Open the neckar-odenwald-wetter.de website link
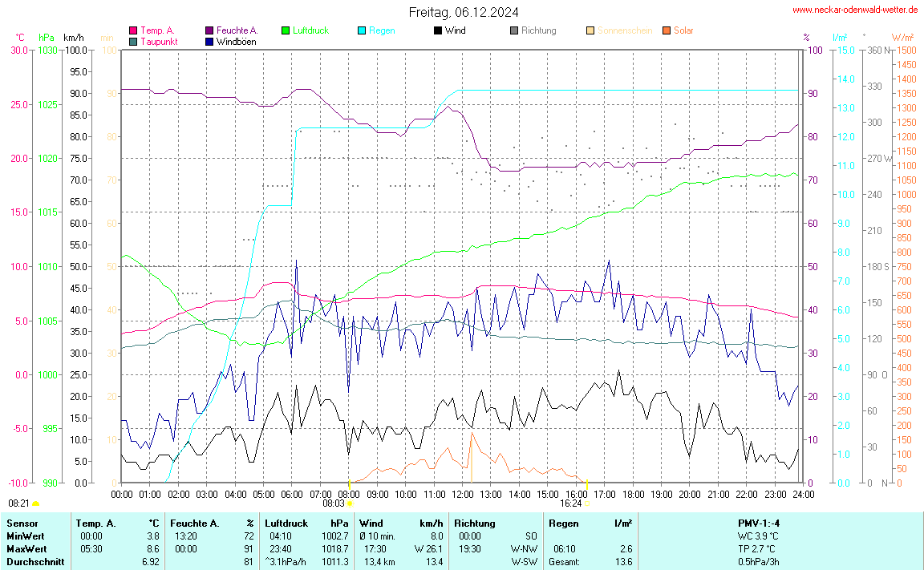 (x=855, y=10)
